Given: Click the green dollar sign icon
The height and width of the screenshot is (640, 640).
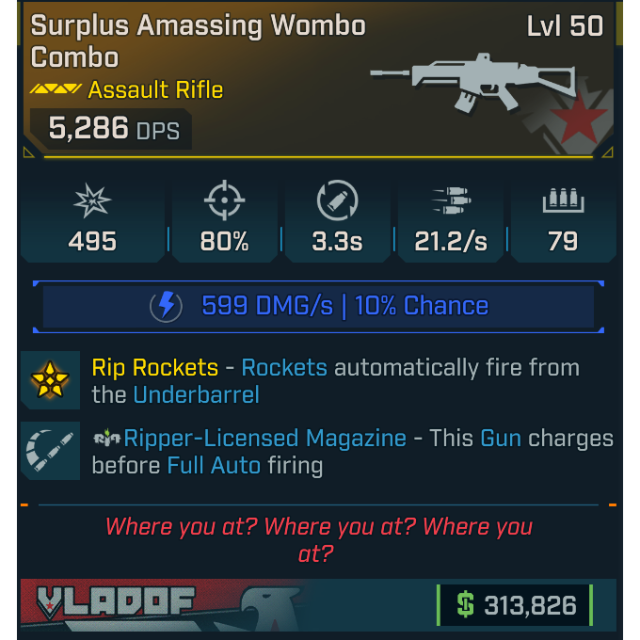Looking at the screenshot, I should (465, 604).
